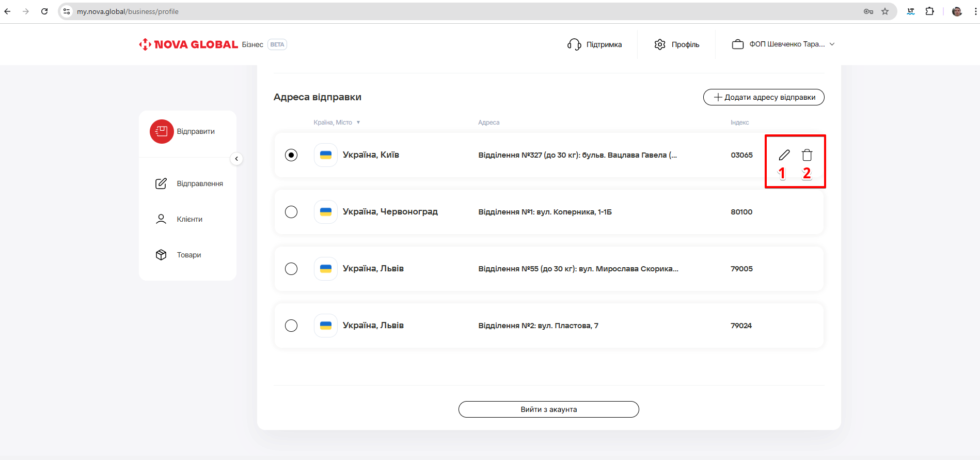Click Додати адресу відправки button
The height and width of the screenshot is (460, 980).
pos(764,97)
